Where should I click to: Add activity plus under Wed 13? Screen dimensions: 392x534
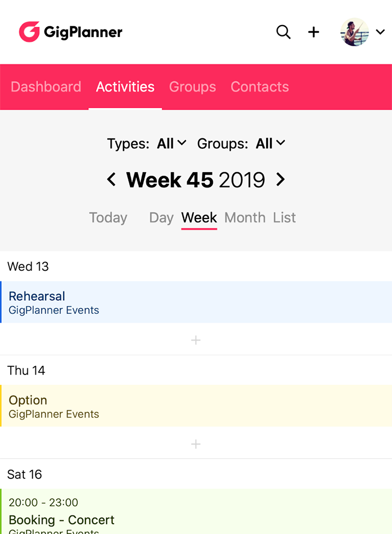196,340
